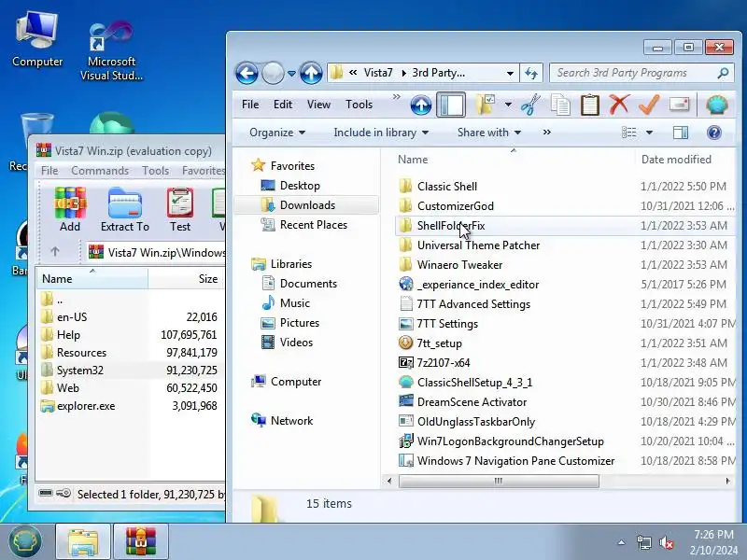This screenshot has height=560, width=747.
Task: Click the Add button in WinRAR
Action: (70, 209)
